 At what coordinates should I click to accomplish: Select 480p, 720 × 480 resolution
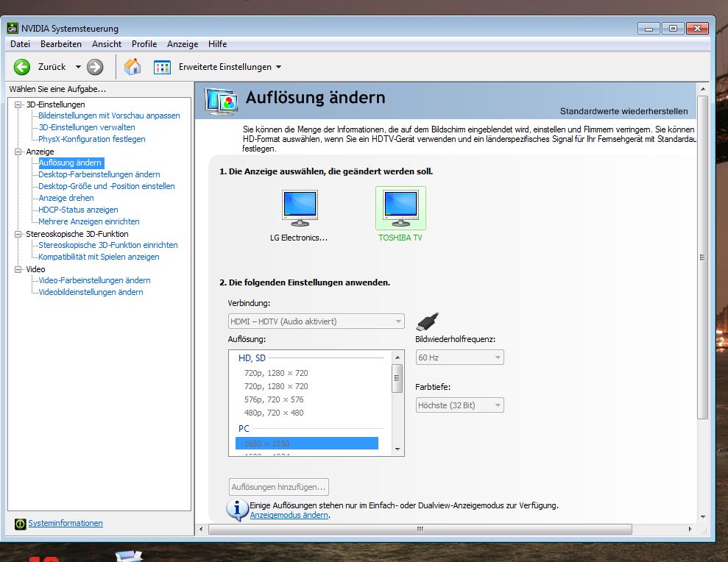click(274, 413)
